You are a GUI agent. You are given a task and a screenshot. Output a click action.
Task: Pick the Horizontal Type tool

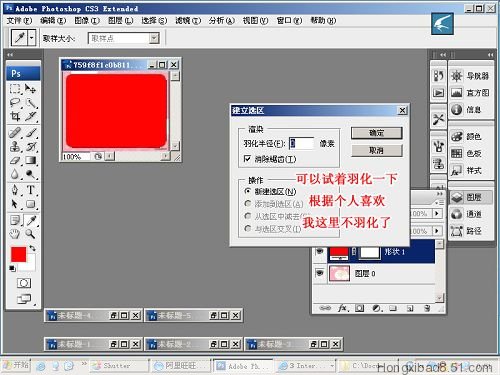click(31, 190)
